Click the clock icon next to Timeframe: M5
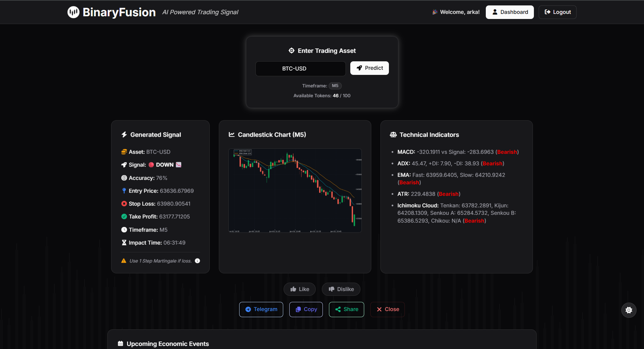Viewport: 644px width, 349px height. [x=124, y=230]
